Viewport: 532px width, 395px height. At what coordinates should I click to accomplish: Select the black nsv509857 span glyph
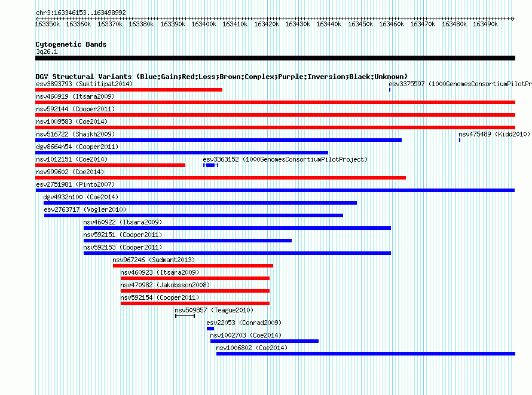tap(185, 316)
